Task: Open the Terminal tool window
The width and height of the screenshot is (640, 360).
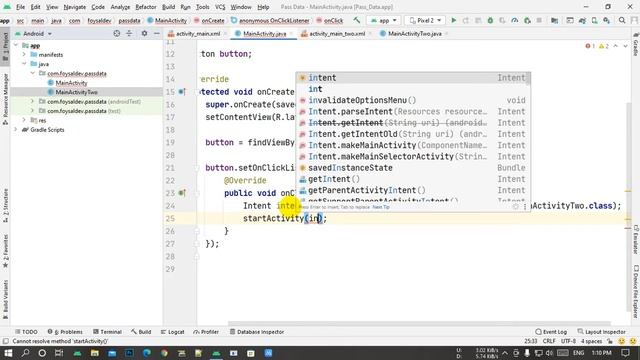Action: click(x=107, y=332)
